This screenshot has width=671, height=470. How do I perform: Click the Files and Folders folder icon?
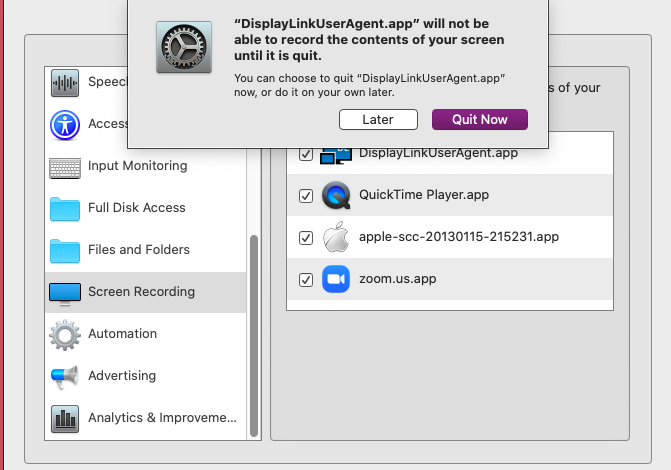pyautogui.click(x=65, y=251)
